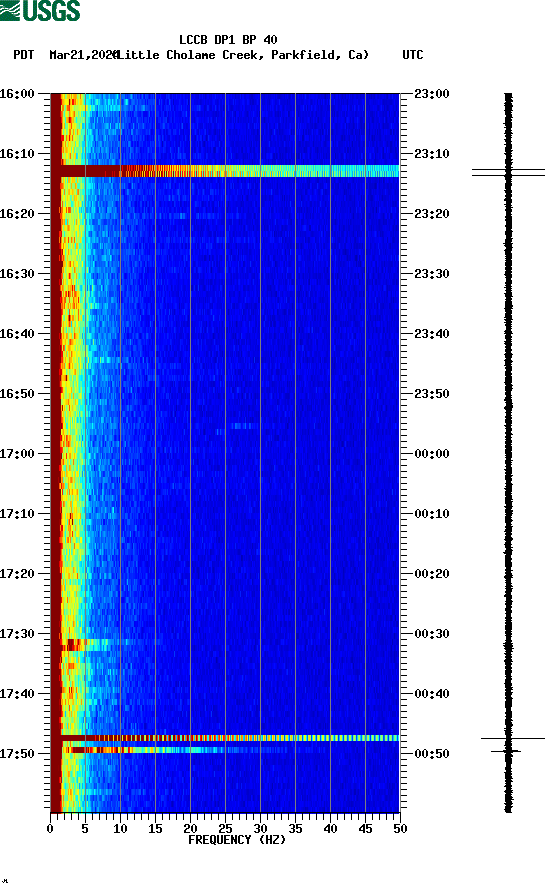Screen dimensions: 552x892
Task: Click the '00:30' UTC time label
Action: click(432, 634)
